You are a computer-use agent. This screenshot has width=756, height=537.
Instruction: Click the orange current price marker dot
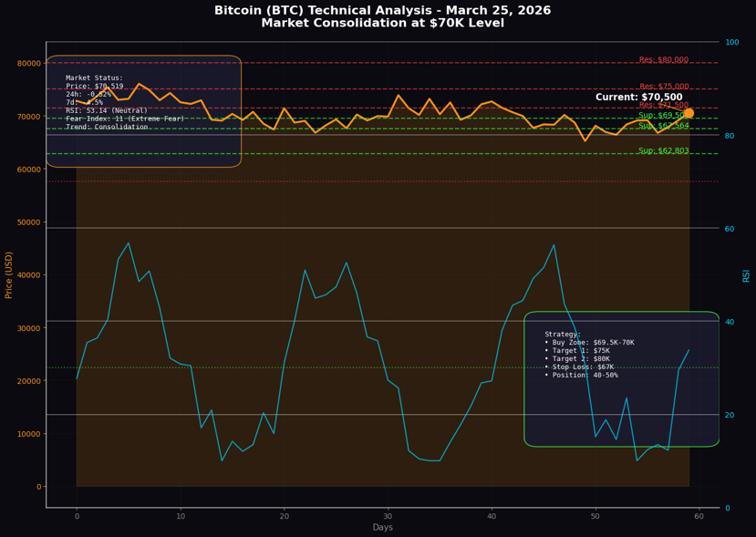click(689, 113)
